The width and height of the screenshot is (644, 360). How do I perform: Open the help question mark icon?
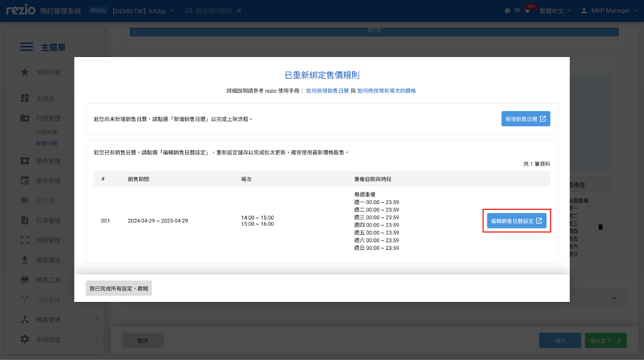(508, 11)
